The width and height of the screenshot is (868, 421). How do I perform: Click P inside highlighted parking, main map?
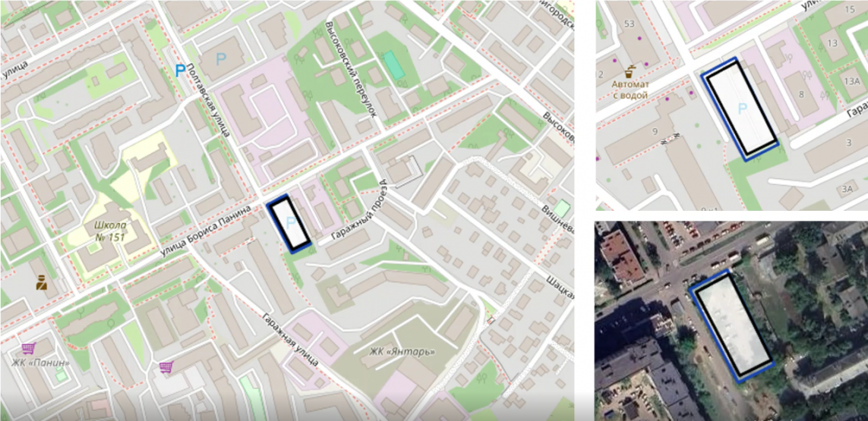[291, 224]
